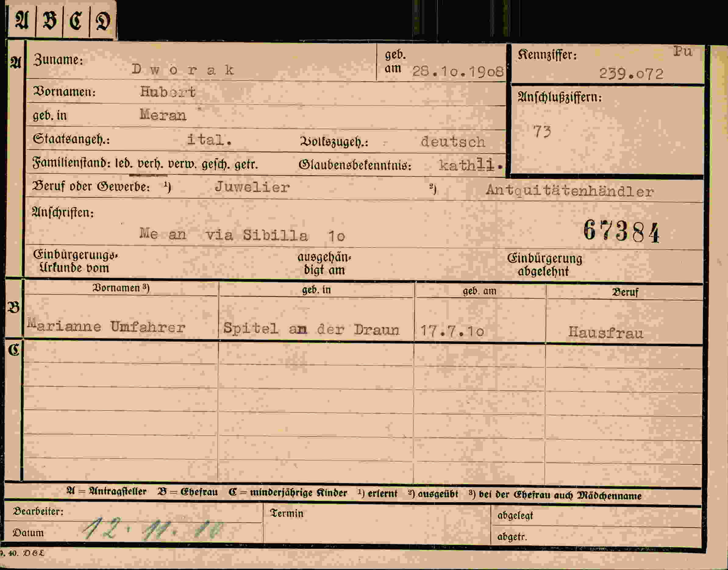Screen dimensions: 728x570
Task: Click the first name 'Hubert'
Action: 168,92
